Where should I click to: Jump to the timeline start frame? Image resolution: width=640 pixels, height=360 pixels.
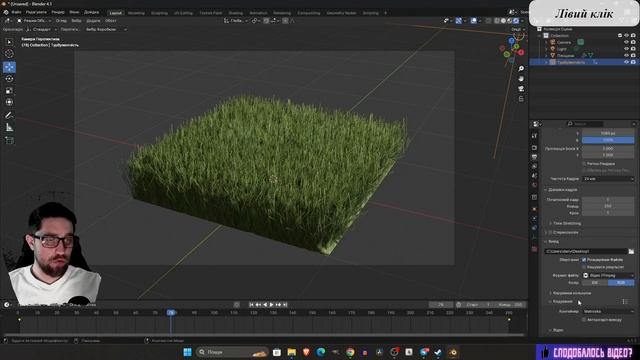pos(251,304)
